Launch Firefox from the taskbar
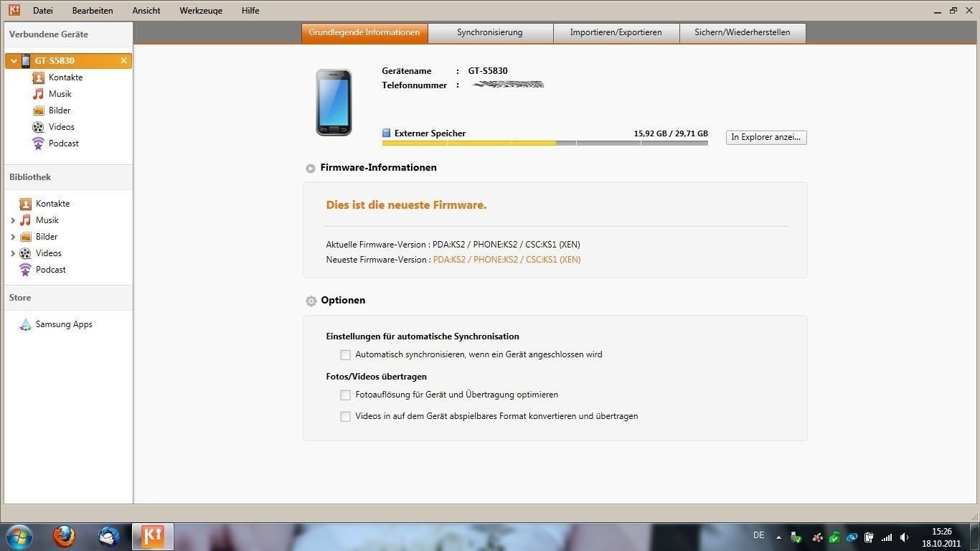This screenshot has height=551, width=980. tap(64, 537)
